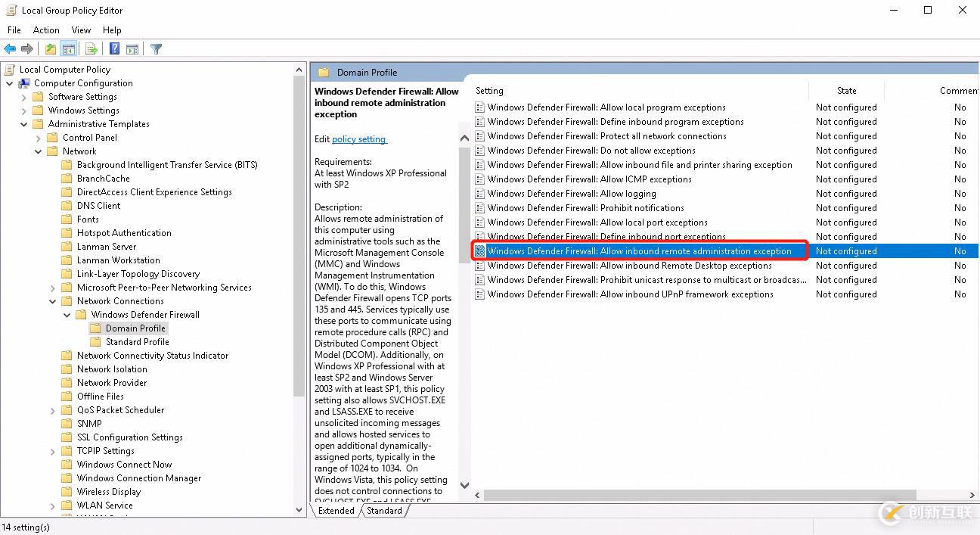
Task: Expand the TCPIP Settings node
Action: coord(51,450)
